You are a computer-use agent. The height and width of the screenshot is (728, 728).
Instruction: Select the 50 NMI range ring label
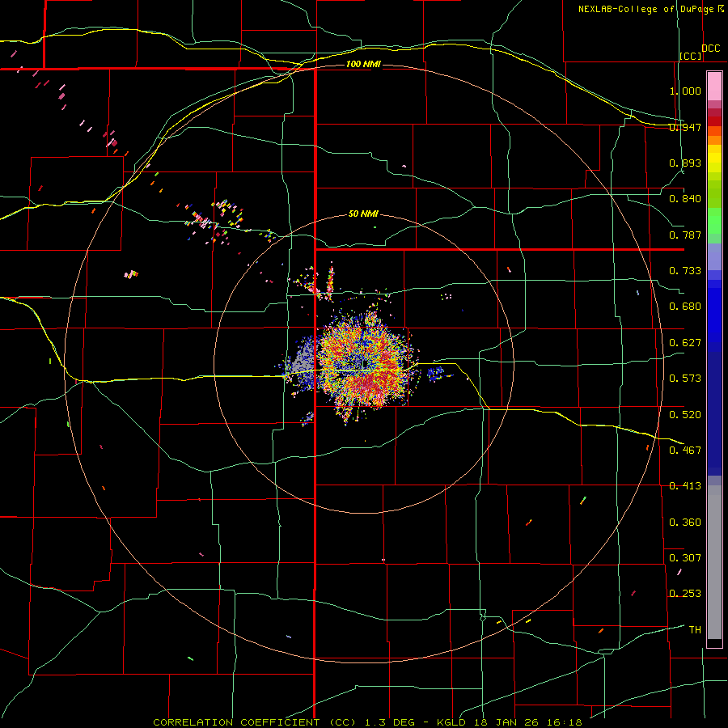[363, 214]
